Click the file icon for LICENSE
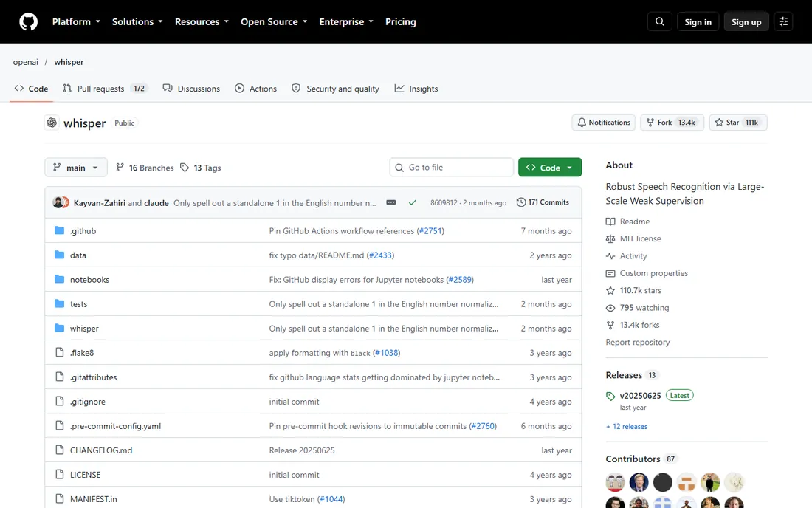Viewport: 812px width, 508px height. click(x=60, y=474)
